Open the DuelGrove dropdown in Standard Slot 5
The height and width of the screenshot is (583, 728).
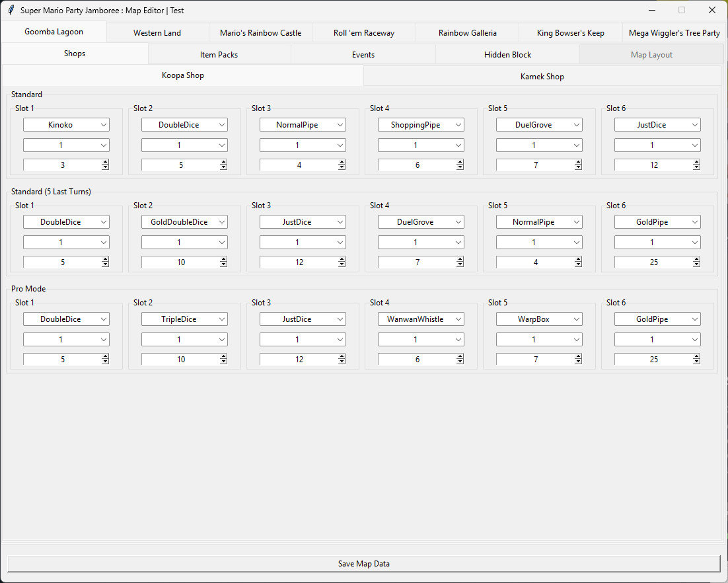click(x=538, y=124)
